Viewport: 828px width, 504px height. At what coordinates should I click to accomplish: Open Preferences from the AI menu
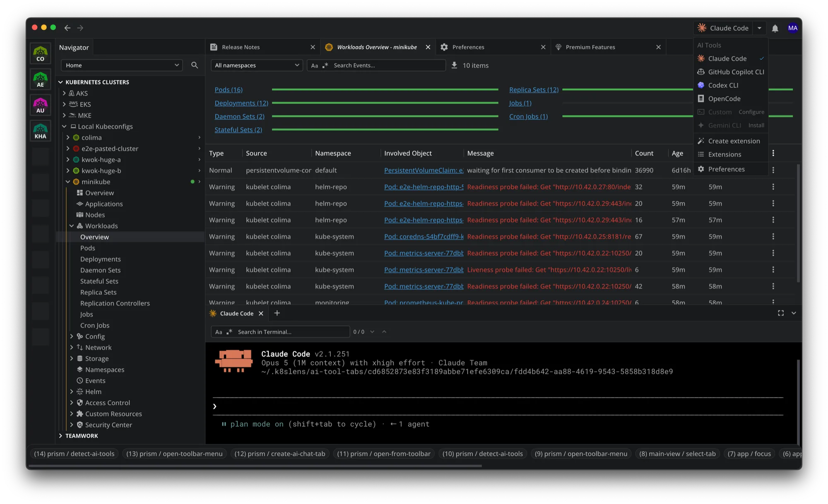tap(731, 169)
